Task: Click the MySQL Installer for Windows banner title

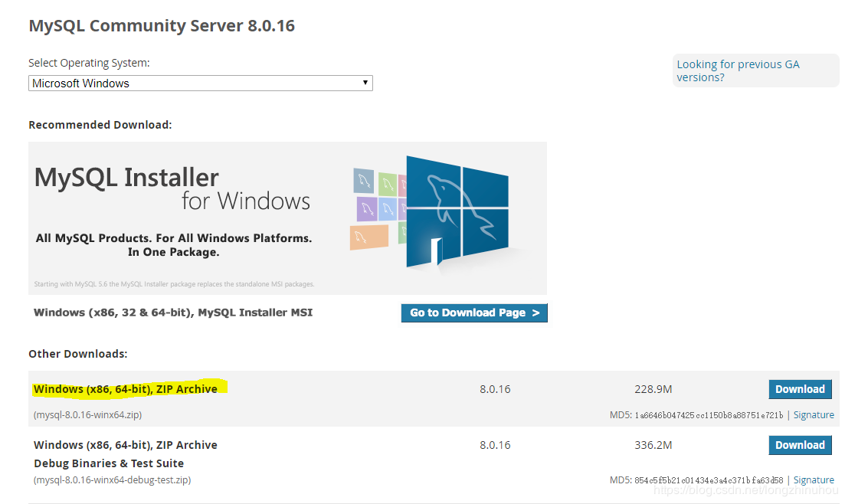Action: click(x=172, y=188)
